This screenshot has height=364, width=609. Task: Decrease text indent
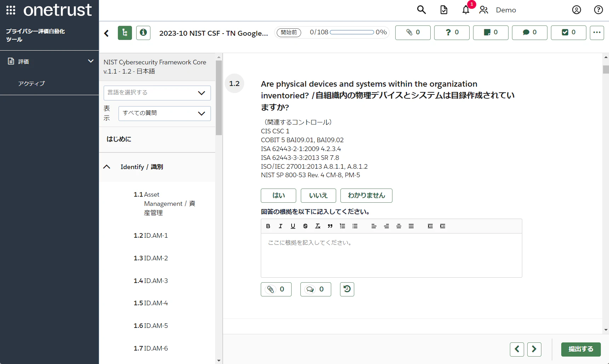coord(430,226)
